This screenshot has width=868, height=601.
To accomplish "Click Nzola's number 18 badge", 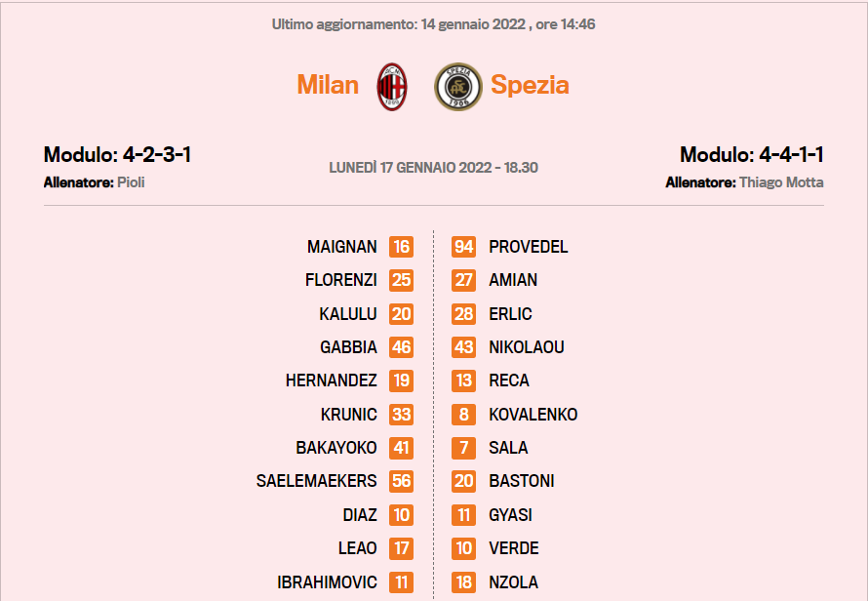I will coord(464,582).
